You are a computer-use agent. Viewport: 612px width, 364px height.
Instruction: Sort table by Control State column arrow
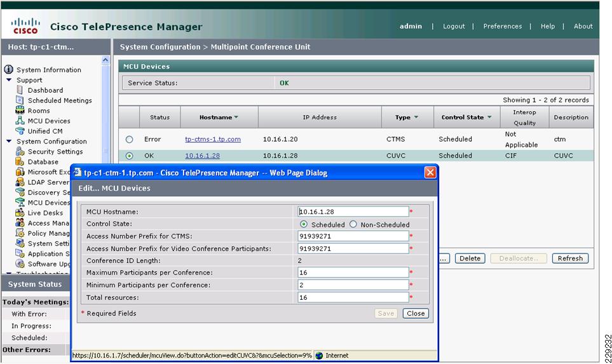click(x=489, y=117)
